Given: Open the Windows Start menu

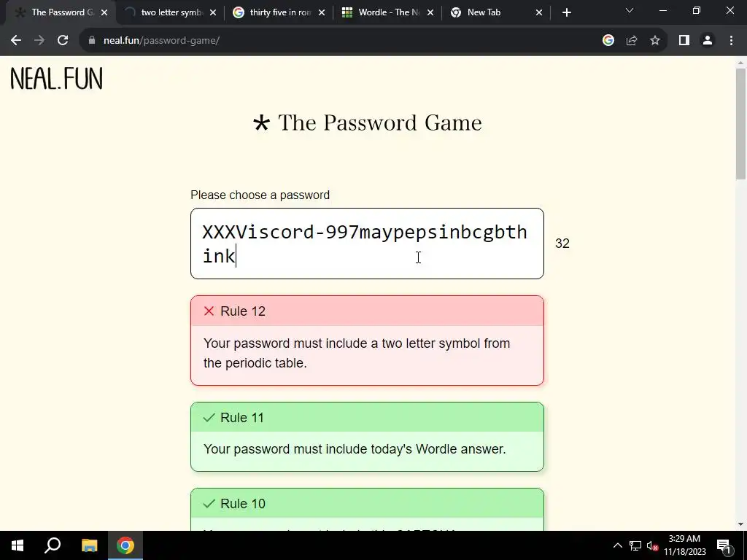Looking at the screenshot, I should (x=18, y=545).
